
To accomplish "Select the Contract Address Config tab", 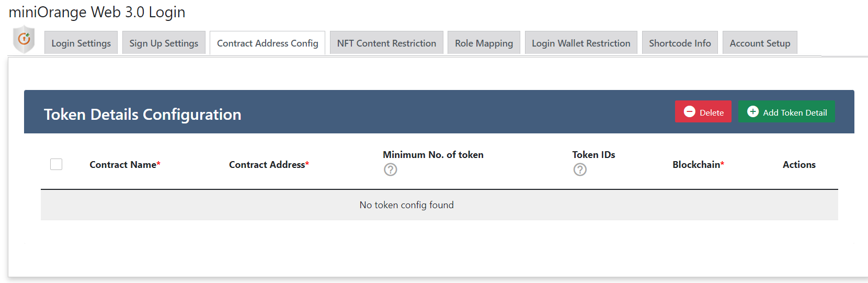I will [268, 43].
